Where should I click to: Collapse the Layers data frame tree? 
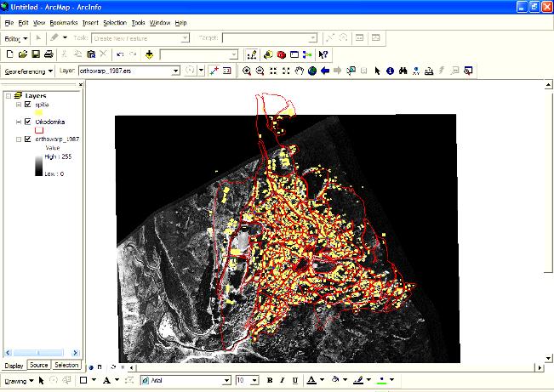(x=9, y=96)
